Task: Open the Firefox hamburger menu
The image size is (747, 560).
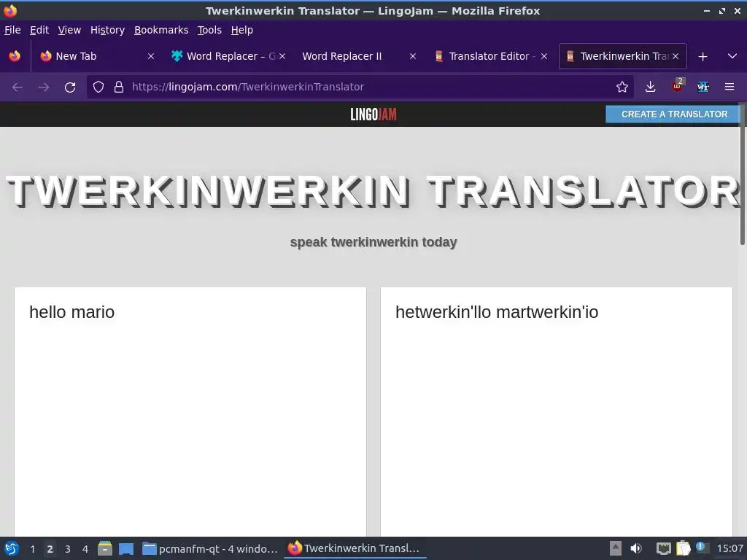Action: point(729,87)
